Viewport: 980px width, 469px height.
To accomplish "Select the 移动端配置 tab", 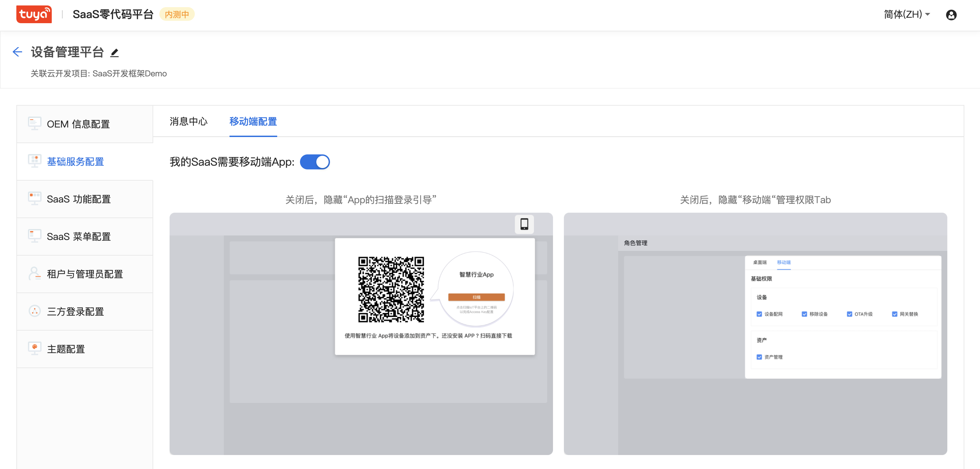I will 253,121.
